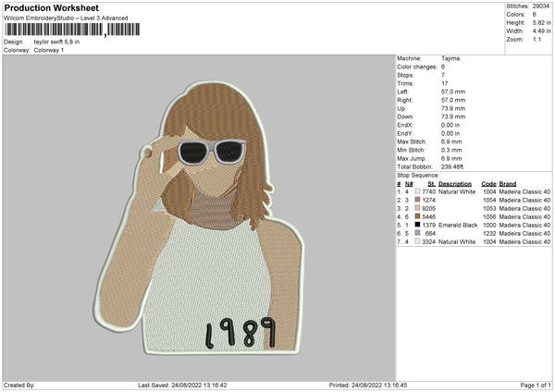This screenshot has height=392, width=555.
Task: Click the 'Down:' value 73.9 mm
Action: [453, 116]
